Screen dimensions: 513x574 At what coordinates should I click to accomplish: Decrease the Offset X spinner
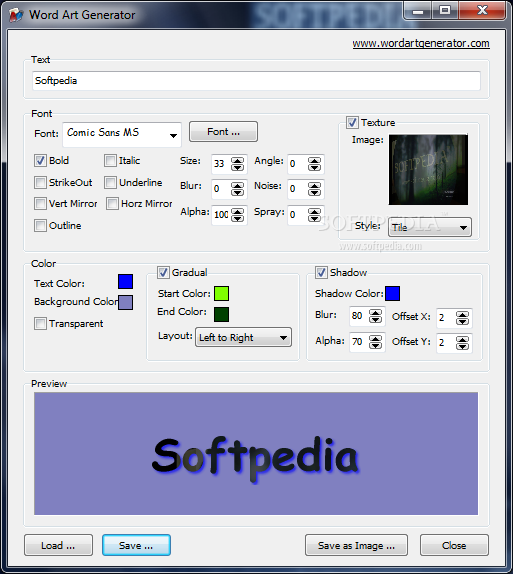tap(462, 322)
